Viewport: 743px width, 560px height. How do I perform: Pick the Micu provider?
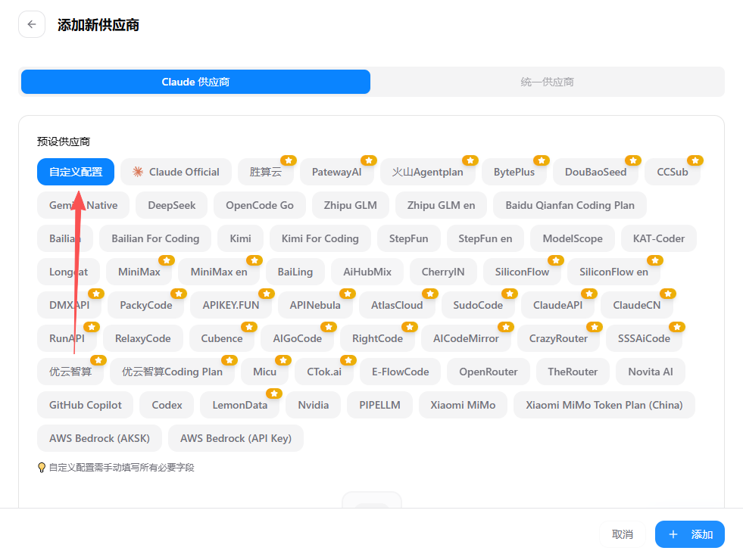point(265,372)
